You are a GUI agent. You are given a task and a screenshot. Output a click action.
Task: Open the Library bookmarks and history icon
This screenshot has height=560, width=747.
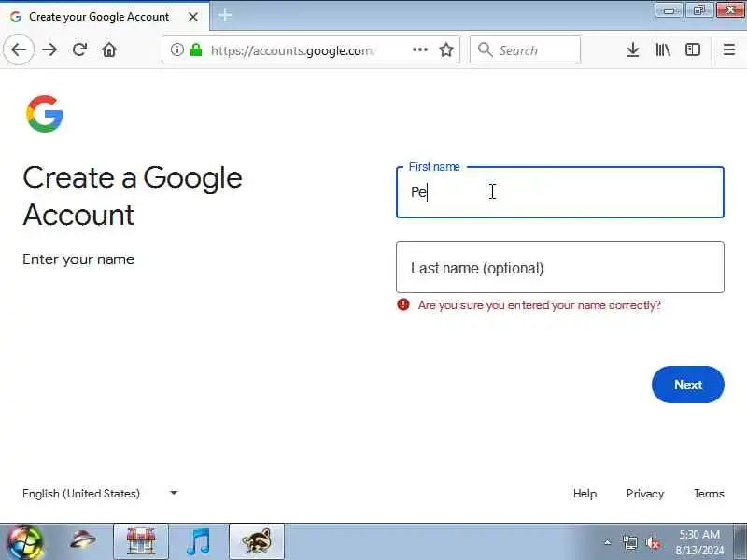[x=663, y=49]
